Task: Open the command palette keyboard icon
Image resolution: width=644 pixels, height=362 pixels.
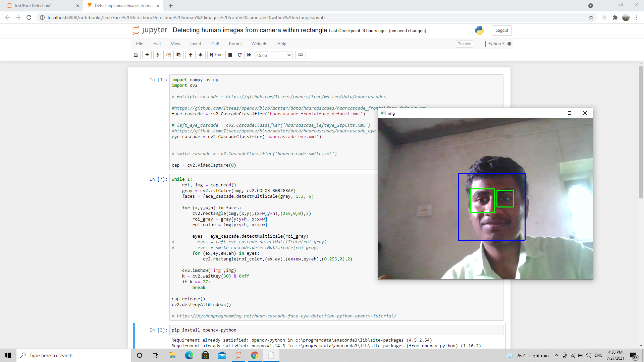Action: click(300, 55)
